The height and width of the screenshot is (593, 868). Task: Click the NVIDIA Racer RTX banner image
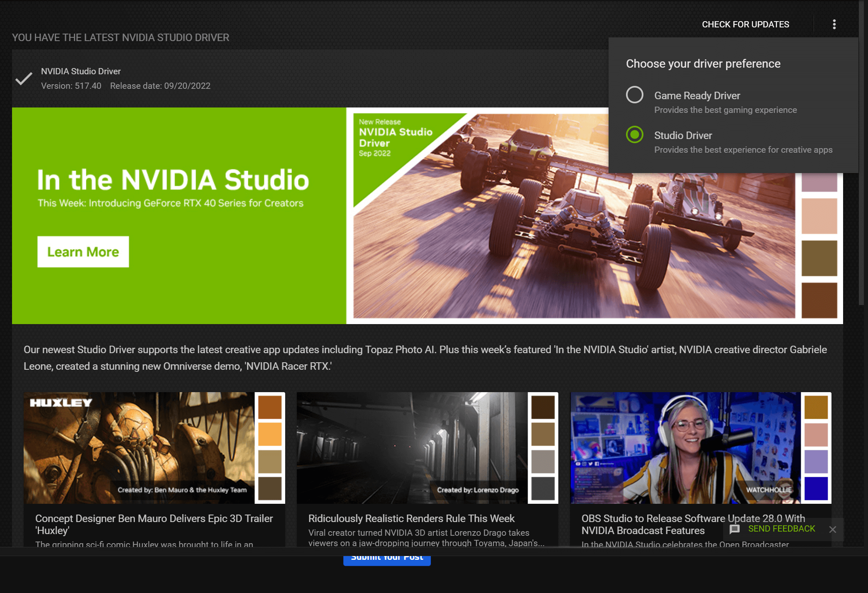[x=574, y=216]
